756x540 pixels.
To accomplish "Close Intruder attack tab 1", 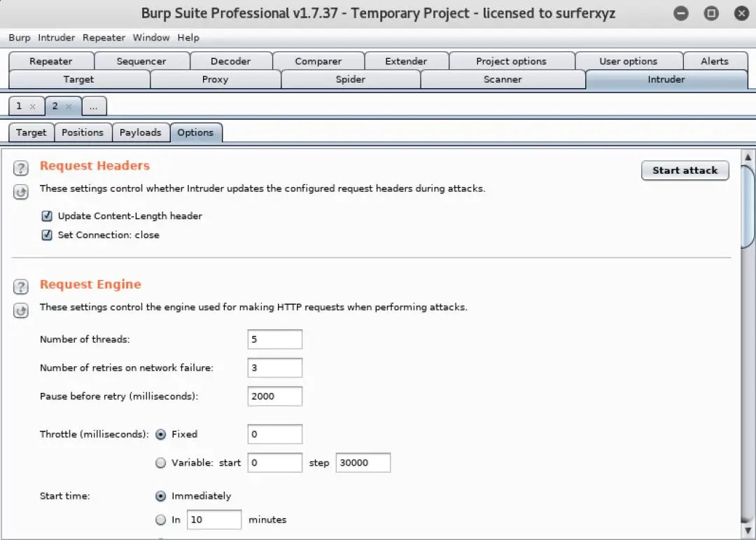I will click(33, 106).
